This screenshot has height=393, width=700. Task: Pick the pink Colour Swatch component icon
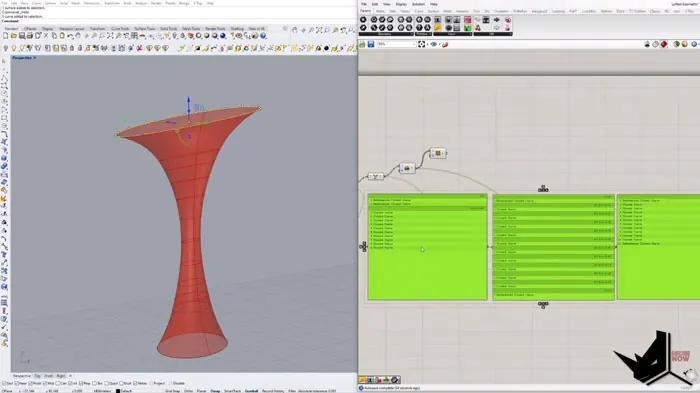(x=467, y=20)
